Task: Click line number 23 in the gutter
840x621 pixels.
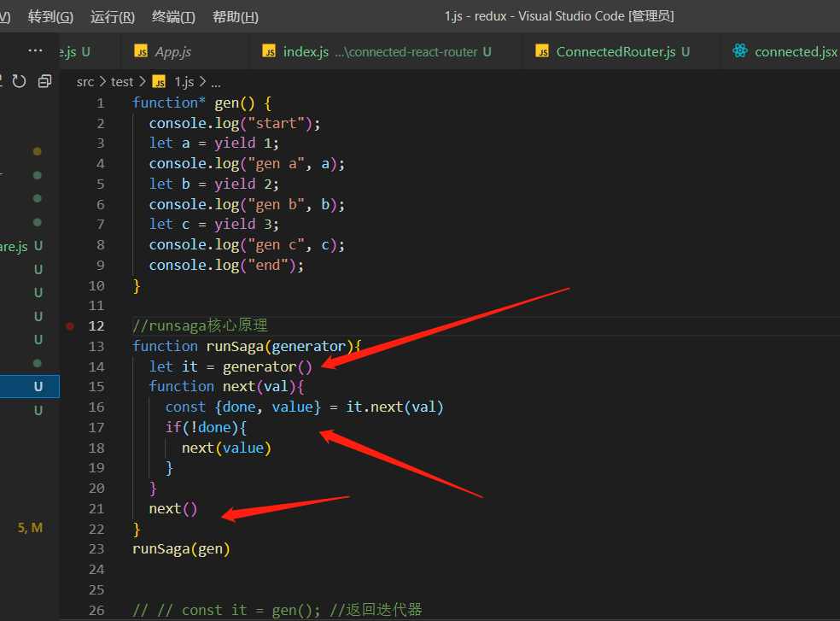Action: 96,549
